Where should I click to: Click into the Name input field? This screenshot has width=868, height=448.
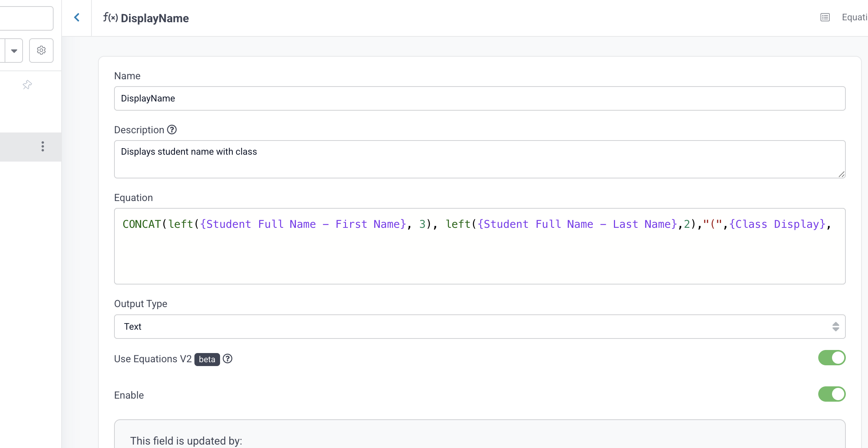coord(479,98)
